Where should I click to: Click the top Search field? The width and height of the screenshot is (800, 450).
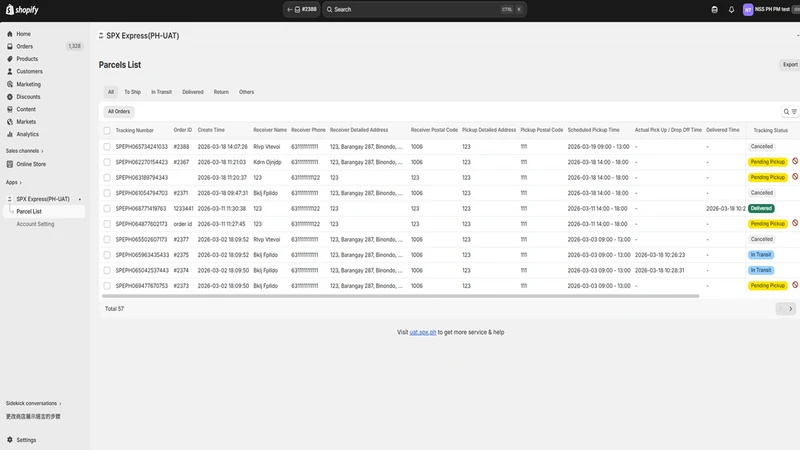click(424, 9)
